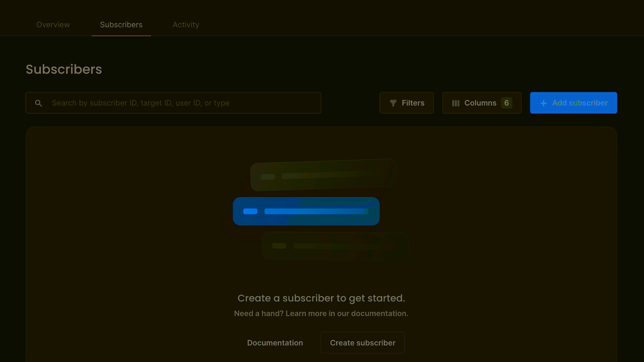Click the 'Create a subscriber to get started' text

tap(321, 298)
